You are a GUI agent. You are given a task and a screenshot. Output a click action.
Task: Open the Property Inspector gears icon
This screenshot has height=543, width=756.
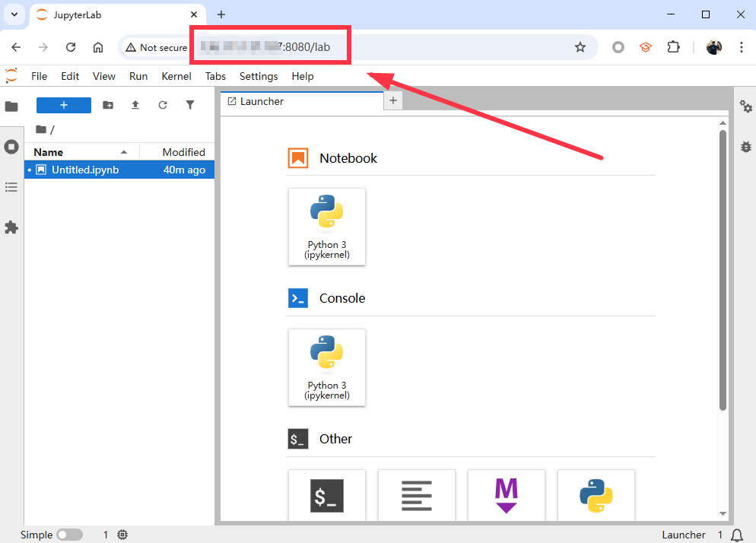[746, 106]
